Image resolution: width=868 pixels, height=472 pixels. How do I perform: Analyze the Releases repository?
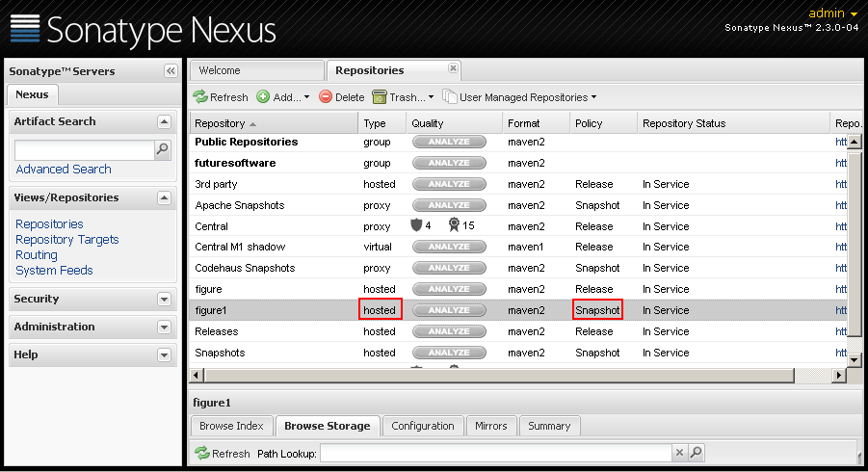tap(449, 331)
